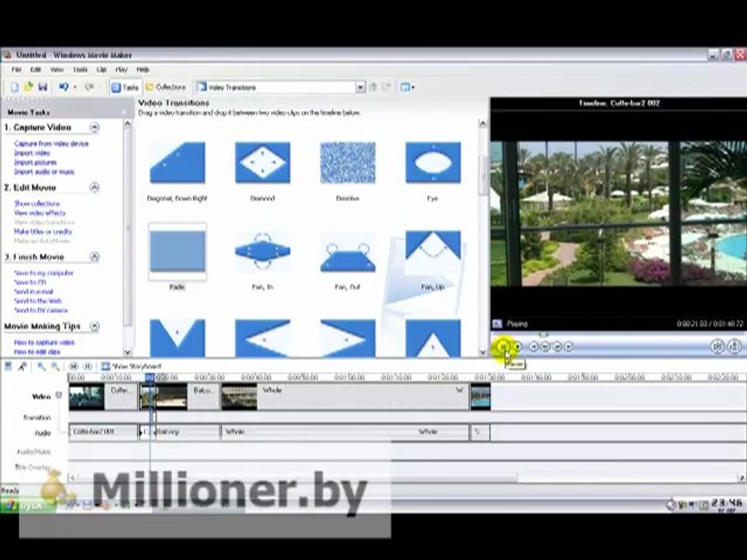Open the Windows Start button

coord(28,506)
